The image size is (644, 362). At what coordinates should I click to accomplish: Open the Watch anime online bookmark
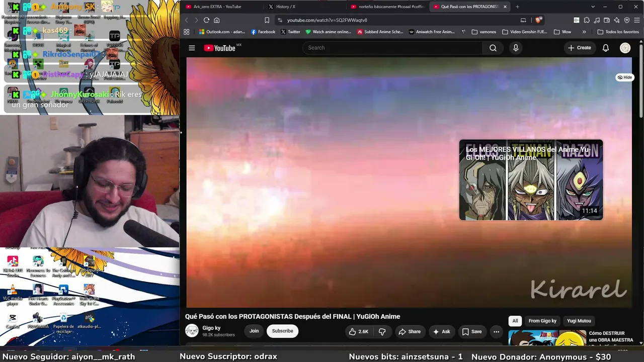point(328,32)
